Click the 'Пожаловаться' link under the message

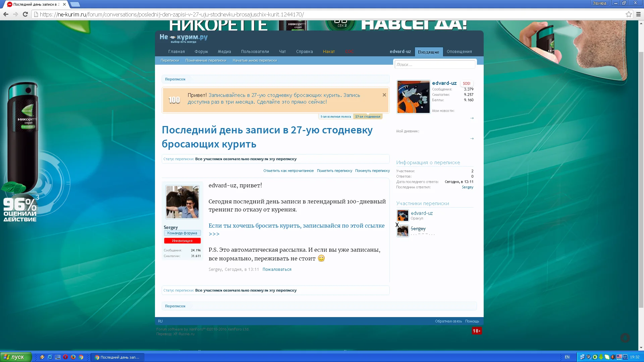(x=277, y=269)
